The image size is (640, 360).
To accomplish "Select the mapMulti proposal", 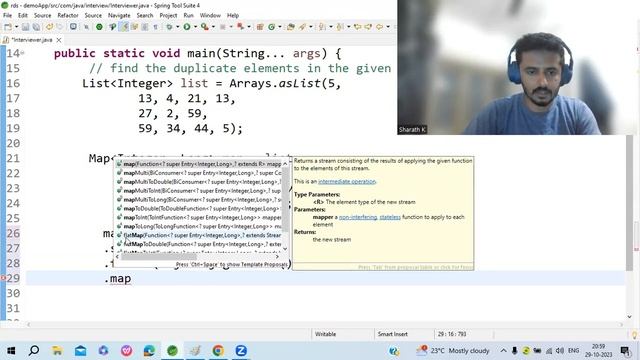I will point(199,173).
